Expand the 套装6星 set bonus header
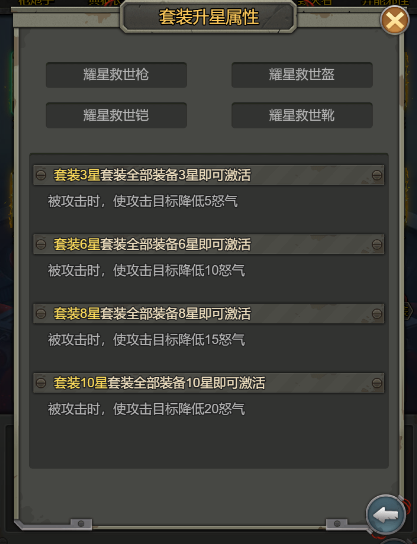417x544 pixels. [208, 244]
